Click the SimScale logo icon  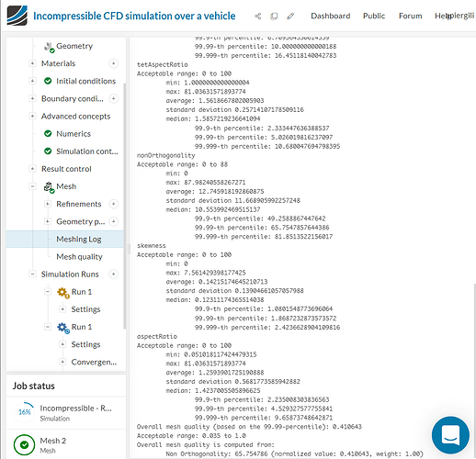pyautogui.click(x=17, y=16)
